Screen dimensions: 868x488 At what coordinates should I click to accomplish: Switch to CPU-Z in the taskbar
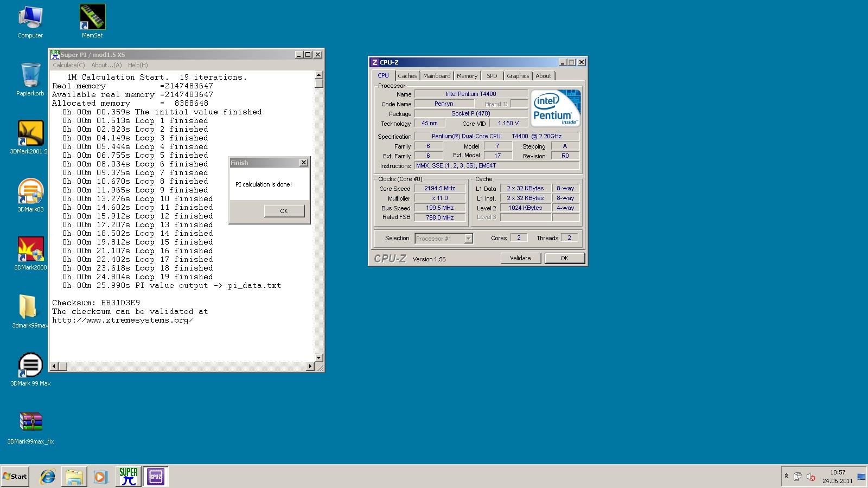(x=156, y=477)
